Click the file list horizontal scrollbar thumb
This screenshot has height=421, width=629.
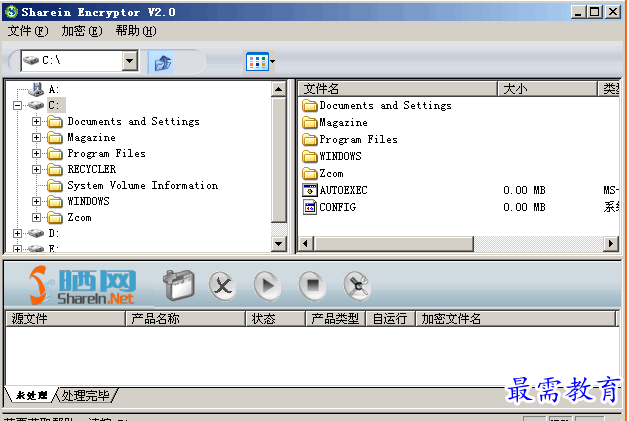(393, 243)
